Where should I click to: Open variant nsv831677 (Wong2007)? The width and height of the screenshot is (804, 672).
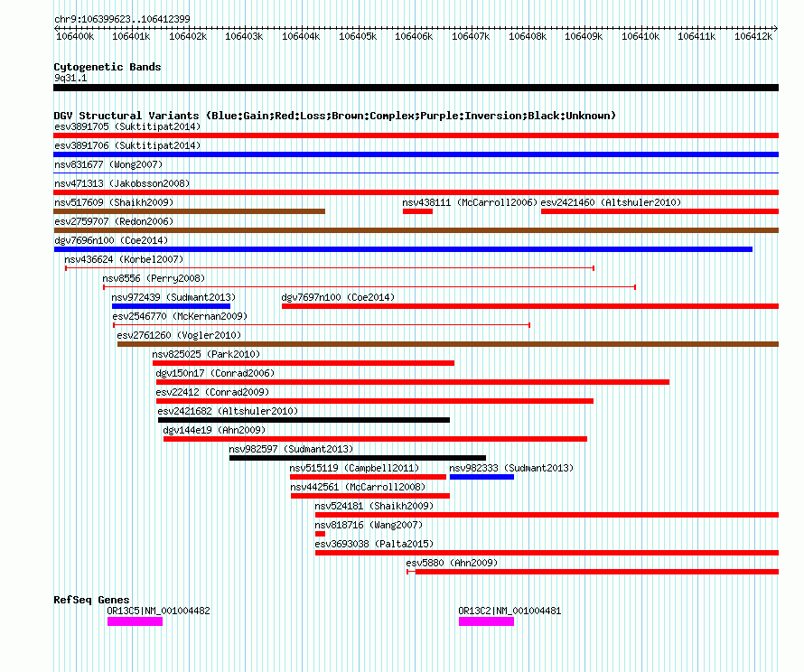(416, 173)
